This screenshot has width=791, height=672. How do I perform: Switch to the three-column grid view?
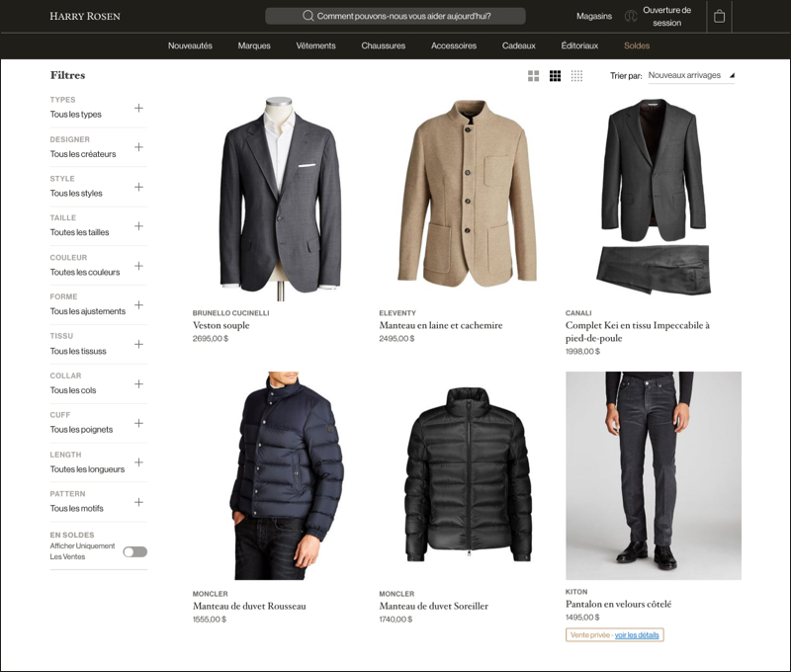(x=555, y=76)
